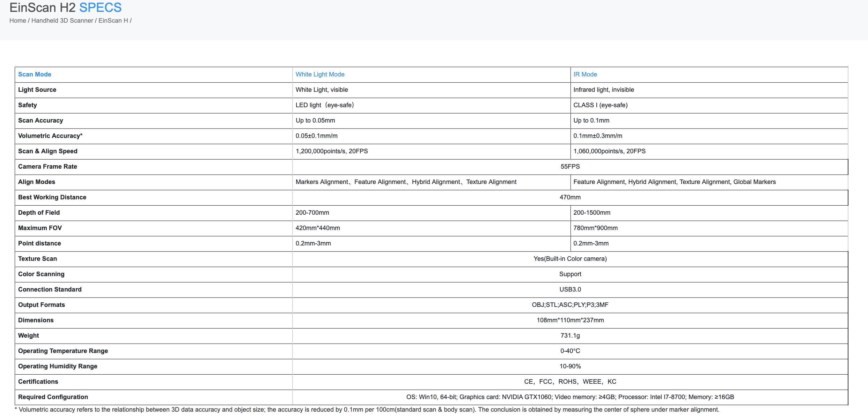Click Texture Scan row label

click(x=37, y=259)
